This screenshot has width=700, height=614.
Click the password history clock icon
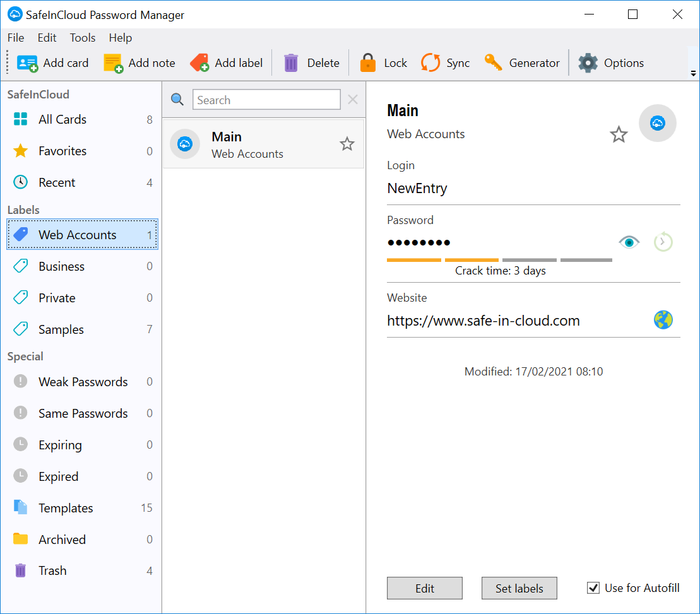pos(663,242)
